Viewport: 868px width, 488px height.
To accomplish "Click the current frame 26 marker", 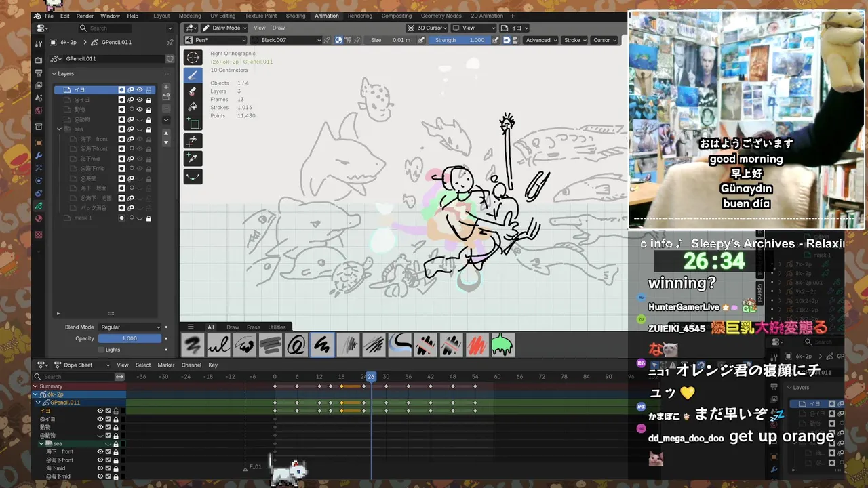I will (x=371, y=376).
